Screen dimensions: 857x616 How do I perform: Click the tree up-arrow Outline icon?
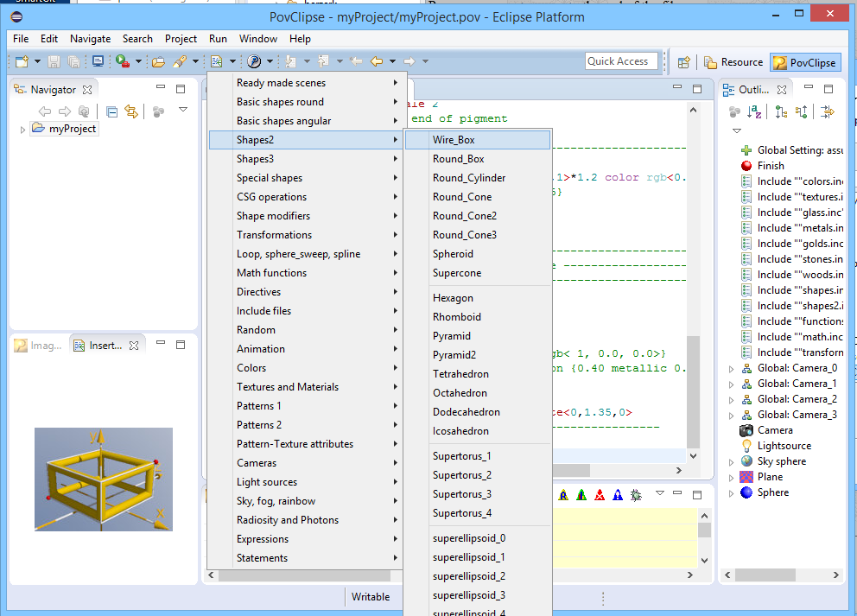point(802,112)
